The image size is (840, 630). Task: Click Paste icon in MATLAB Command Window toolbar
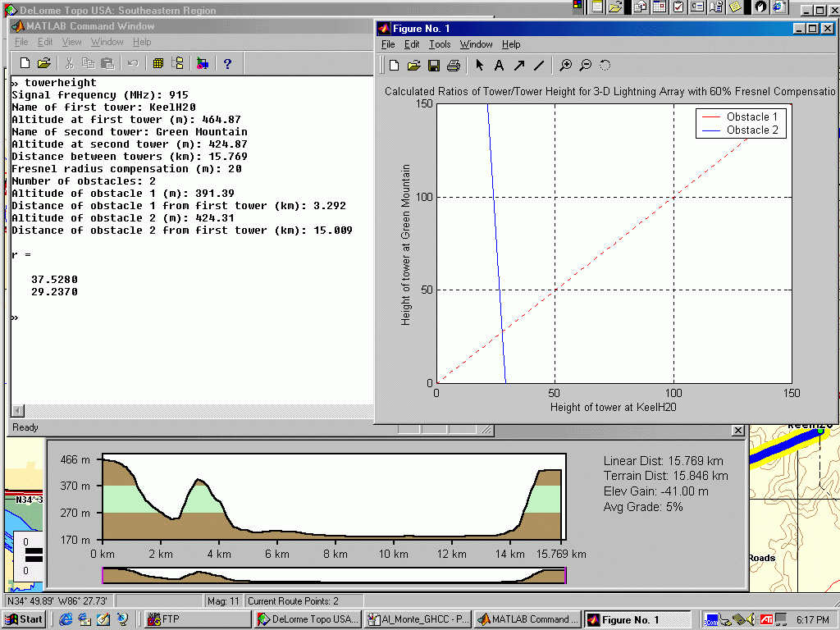pyautogui.click(x=107, y=63)
